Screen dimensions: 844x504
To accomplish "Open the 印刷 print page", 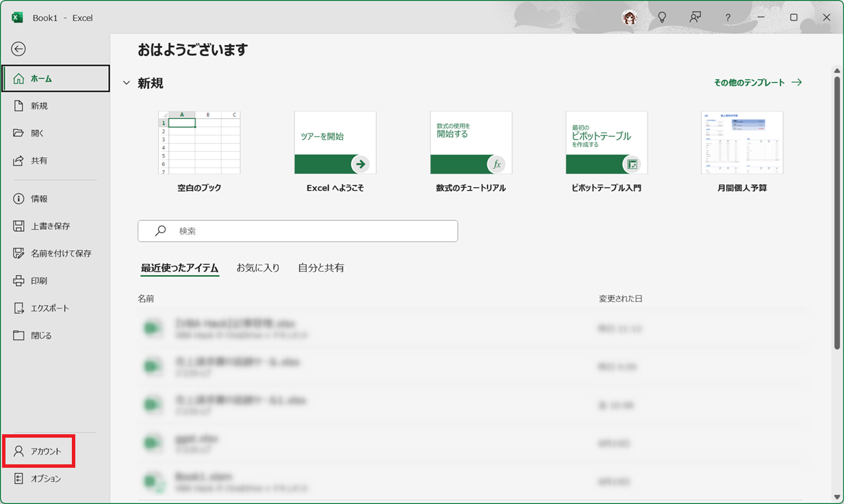I will pos(55,281).
